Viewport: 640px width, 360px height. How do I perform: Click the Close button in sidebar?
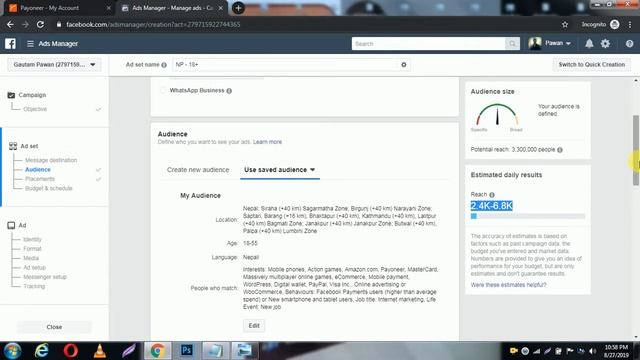pyautogui.click(x=54, y=327)
